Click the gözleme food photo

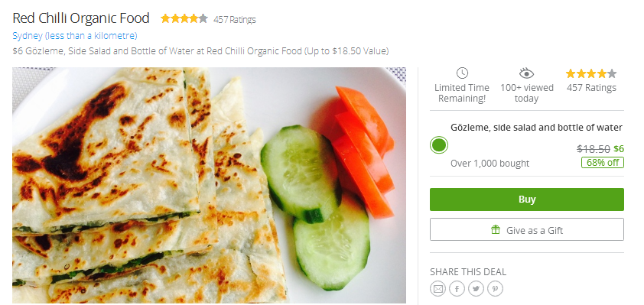pos(209,185)
